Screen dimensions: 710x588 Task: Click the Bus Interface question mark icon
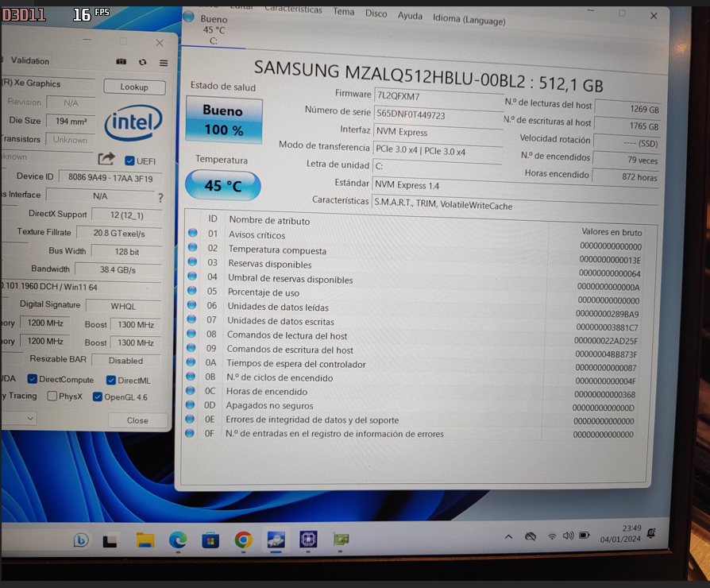pyautogui.click(x=160, y=198)
